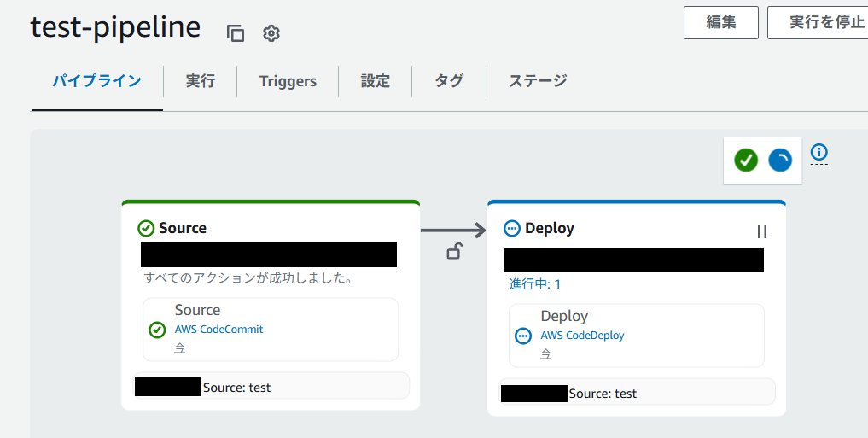
Task: Open the タグ tab
Action: click(449, 81)
